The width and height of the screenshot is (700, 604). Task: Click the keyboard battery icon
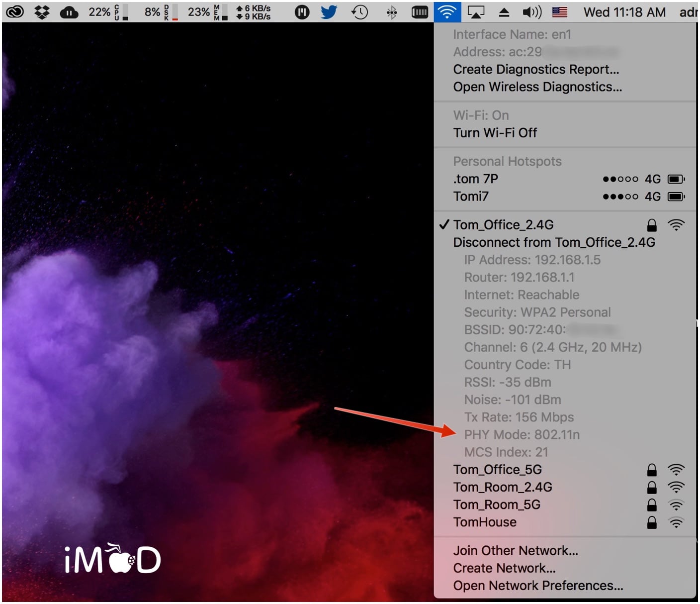(419, 11)
